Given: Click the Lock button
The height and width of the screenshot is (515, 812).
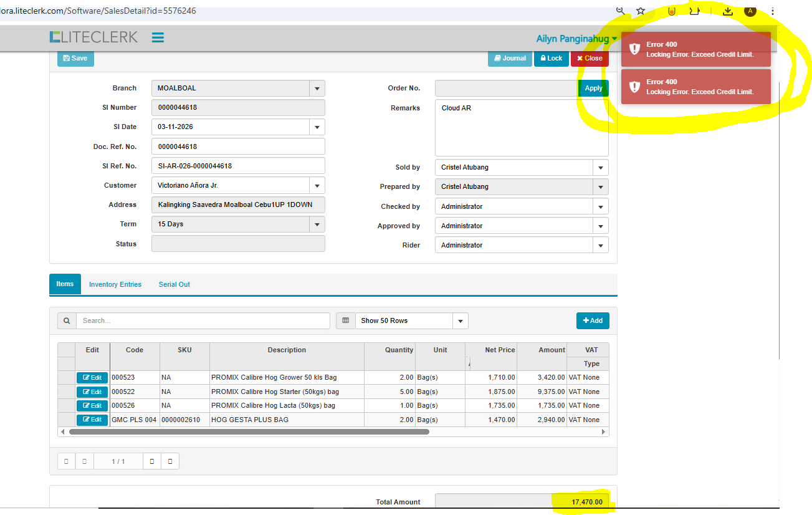Looking at the screenshot, I should 551,59.
